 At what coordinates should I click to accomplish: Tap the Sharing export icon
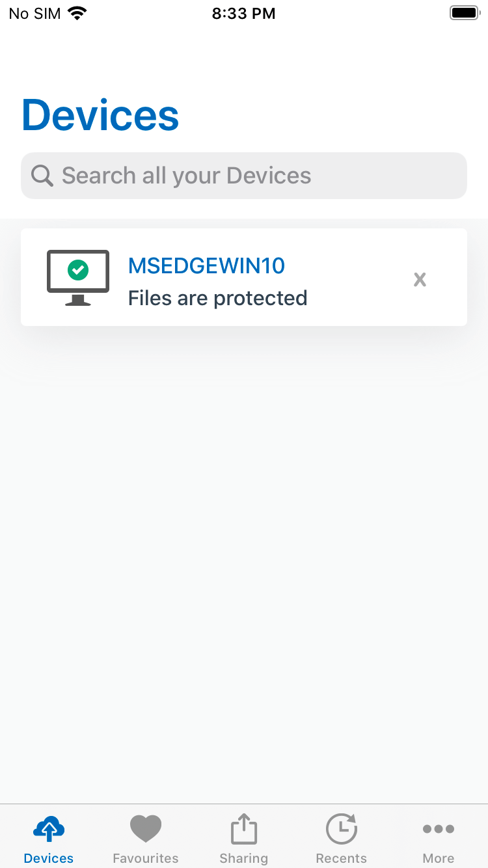click(244, 828)
